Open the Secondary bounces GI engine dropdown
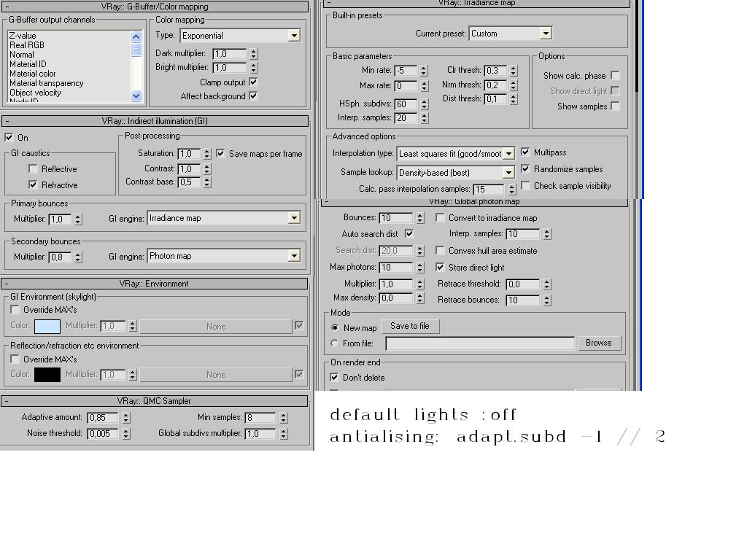Viewport: 747px width, 560px height. click(294, 256)
